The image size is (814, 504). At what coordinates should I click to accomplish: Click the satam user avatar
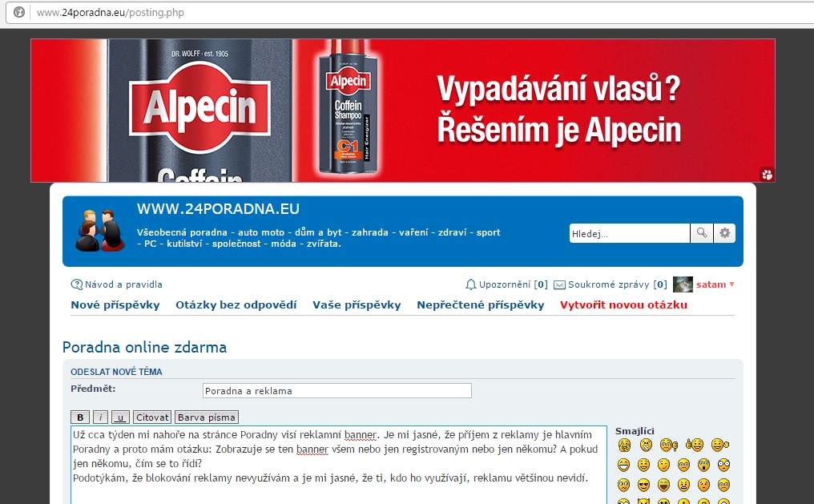point(683,284)
